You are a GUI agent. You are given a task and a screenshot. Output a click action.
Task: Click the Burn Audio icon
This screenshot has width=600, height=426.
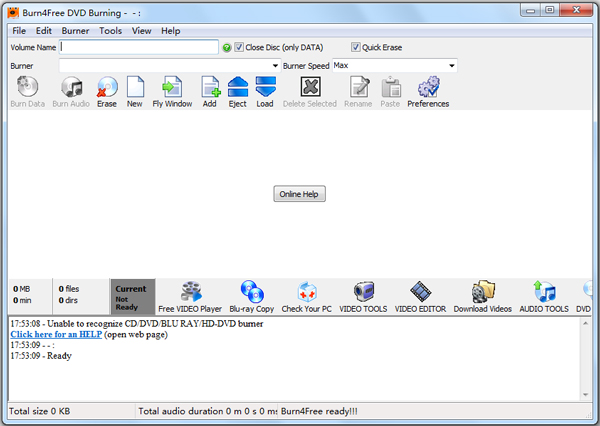72,87
